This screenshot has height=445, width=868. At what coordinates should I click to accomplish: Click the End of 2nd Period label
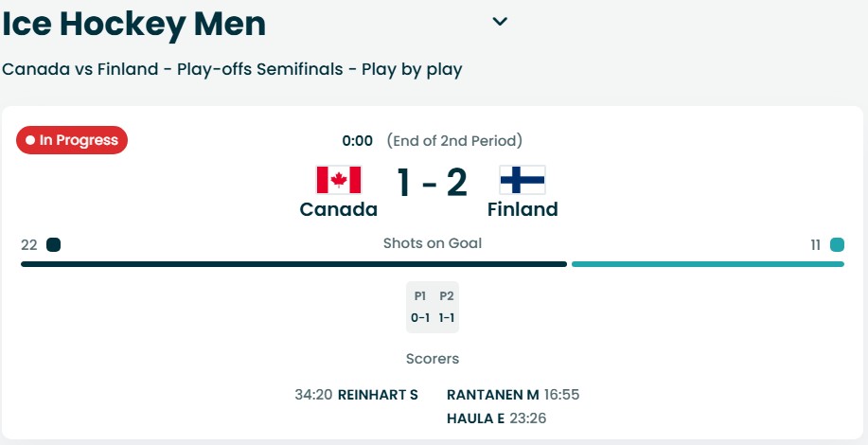(454, 140)
